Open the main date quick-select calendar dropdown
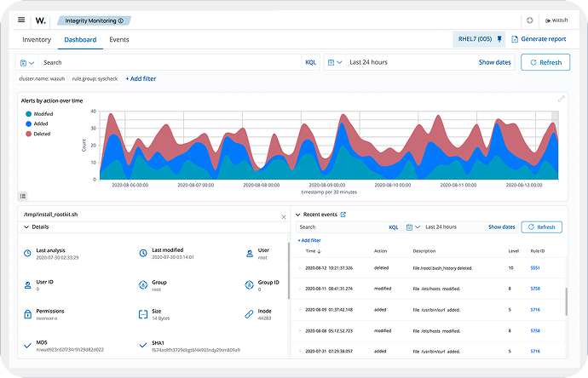Image resolution: width=588 pixels, height=378 pixels. (x=335, y=62)
